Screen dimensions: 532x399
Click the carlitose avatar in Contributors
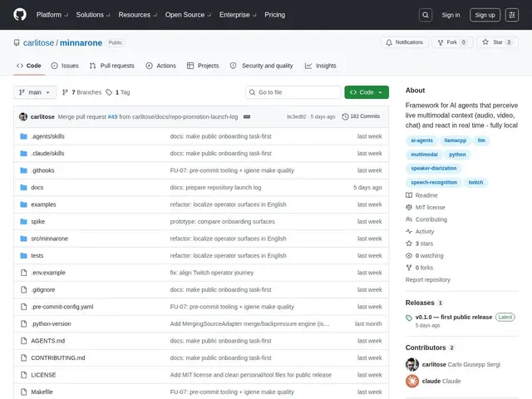(412, 364)
